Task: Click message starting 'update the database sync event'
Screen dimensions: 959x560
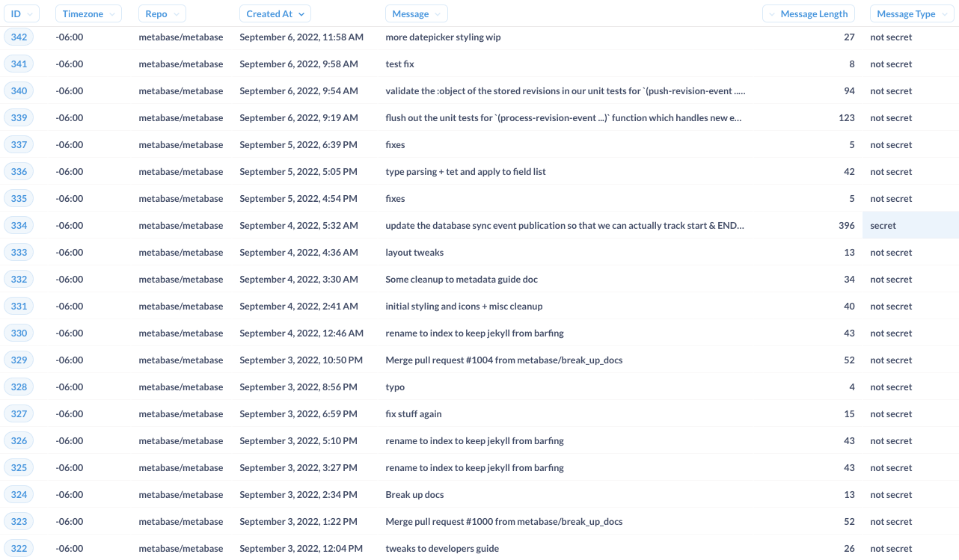Action: pyautogui.click(x=565, y=226)
